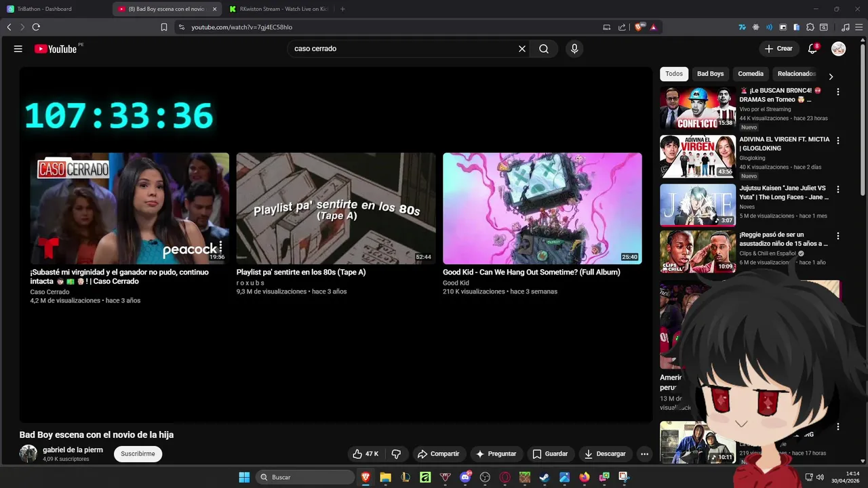Click the Compartir share button

pyautogui.click(x=439, y=454)
